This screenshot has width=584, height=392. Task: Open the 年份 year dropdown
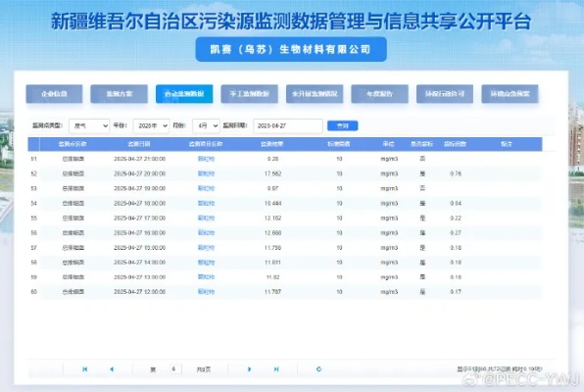click(x=151, y=126)
